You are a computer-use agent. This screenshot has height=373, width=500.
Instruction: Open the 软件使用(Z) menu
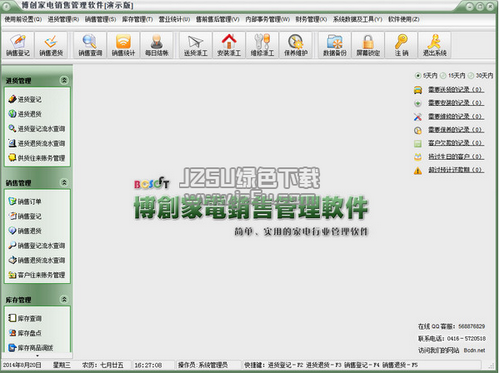tap(404, 19)
